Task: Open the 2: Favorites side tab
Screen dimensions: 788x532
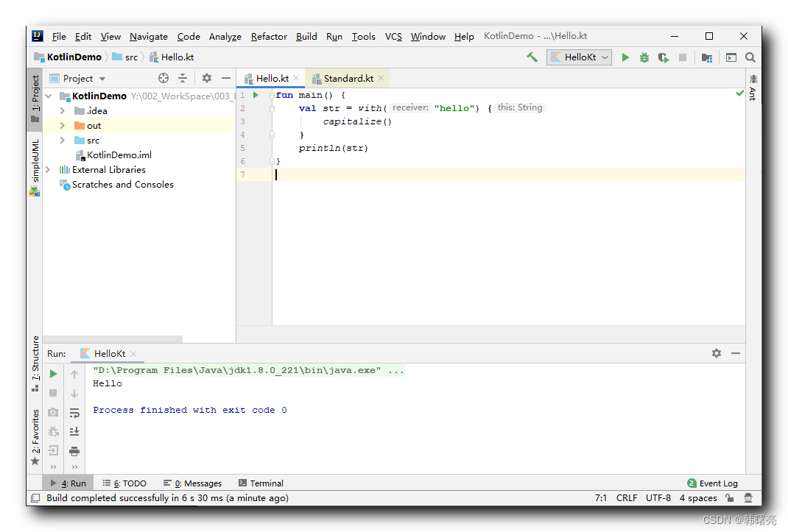Action: click(35, 437)
